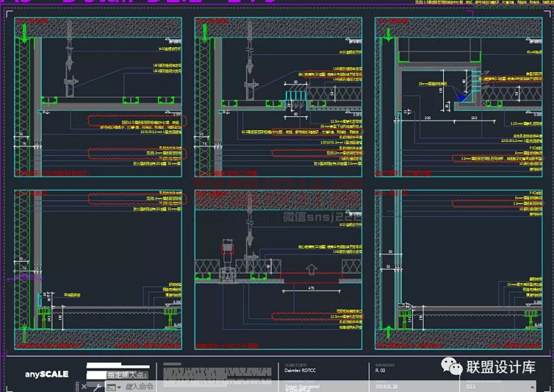The width and height of the screenshot is (554, 392).
Task: Close the command line with its X button
Action: click(84, 386)
